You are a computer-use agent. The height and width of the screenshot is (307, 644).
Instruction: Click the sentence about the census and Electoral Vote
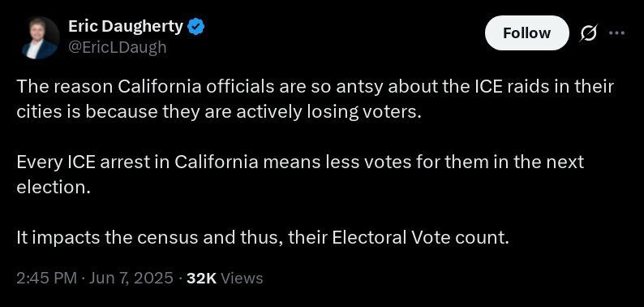[263, 238]
